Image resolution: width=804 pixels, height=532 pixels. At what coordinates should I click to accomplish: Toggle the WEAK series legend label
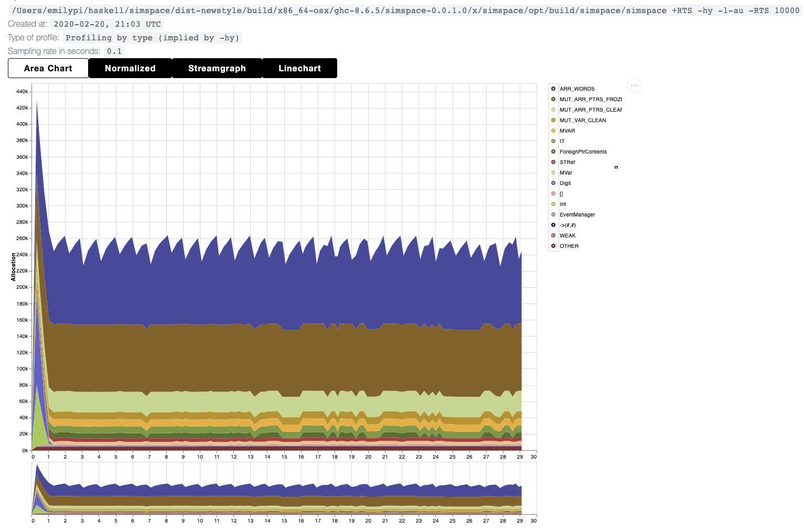click(567, 236)
